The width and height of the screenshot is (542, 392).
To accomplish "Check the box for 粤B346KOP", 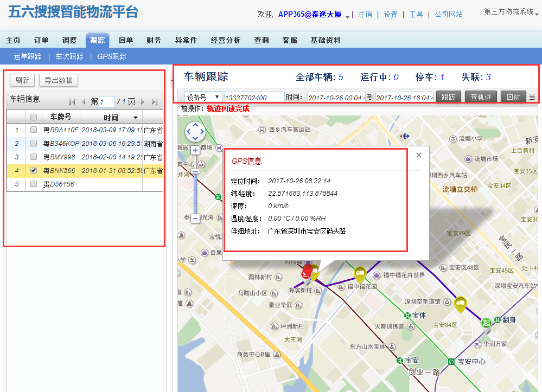I will 34,143.
